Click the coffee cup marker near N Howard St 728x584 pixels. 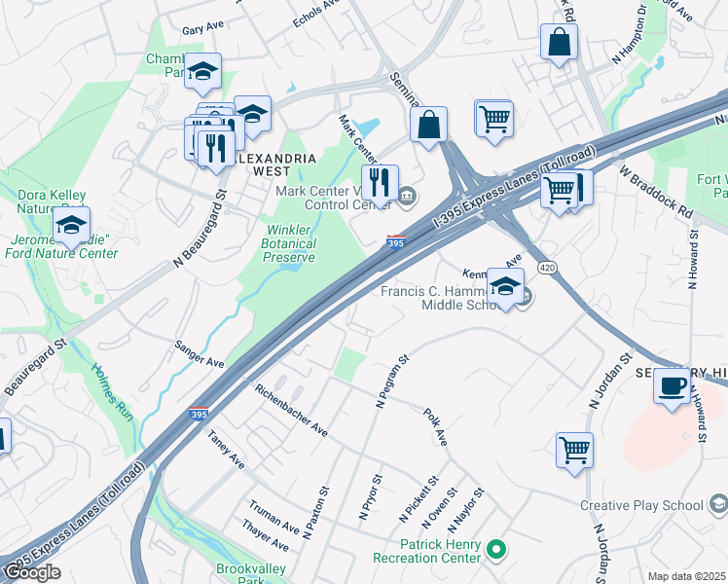(x=672, y=388)
